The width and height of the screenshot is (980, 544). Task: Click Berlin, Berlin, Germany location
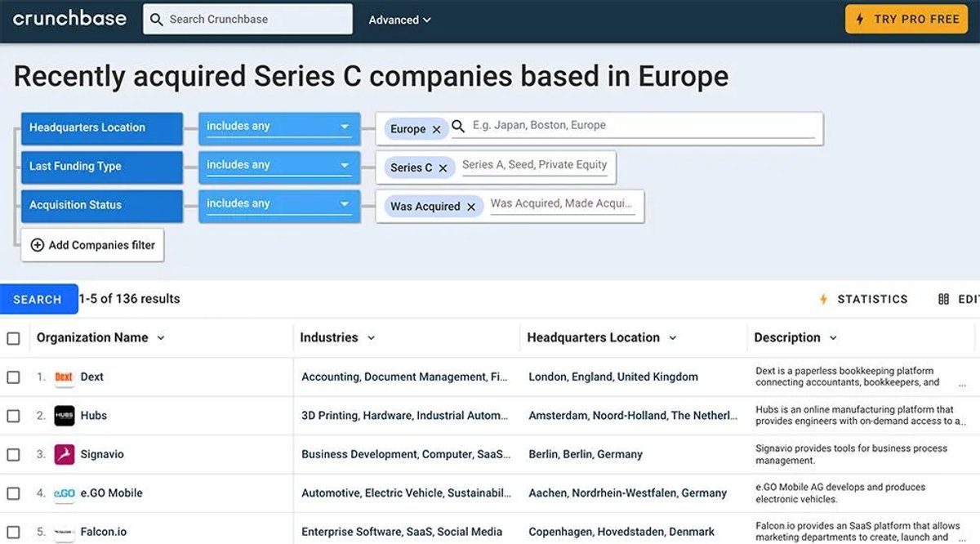coord(586,454)
